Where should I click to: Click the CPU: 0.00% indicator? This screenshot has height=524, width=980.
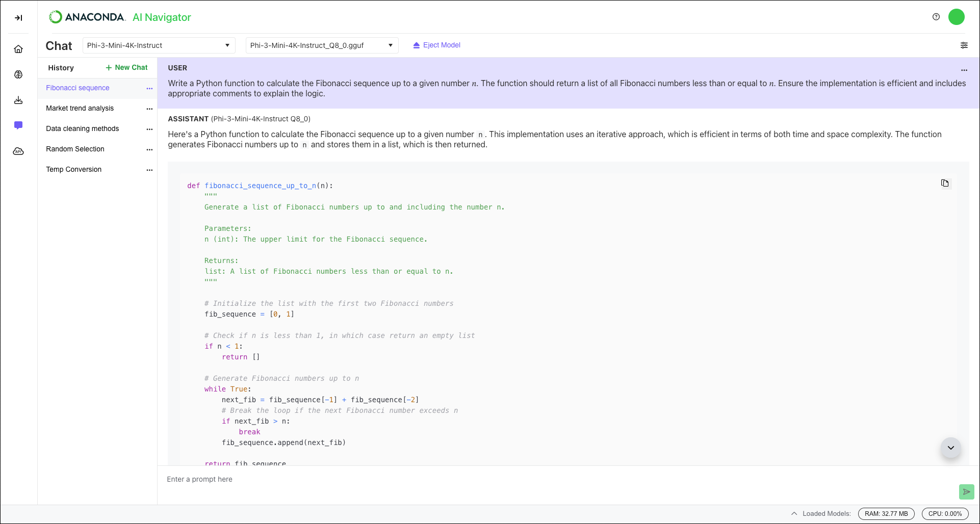pyautogui.click(x=945, y=514)
